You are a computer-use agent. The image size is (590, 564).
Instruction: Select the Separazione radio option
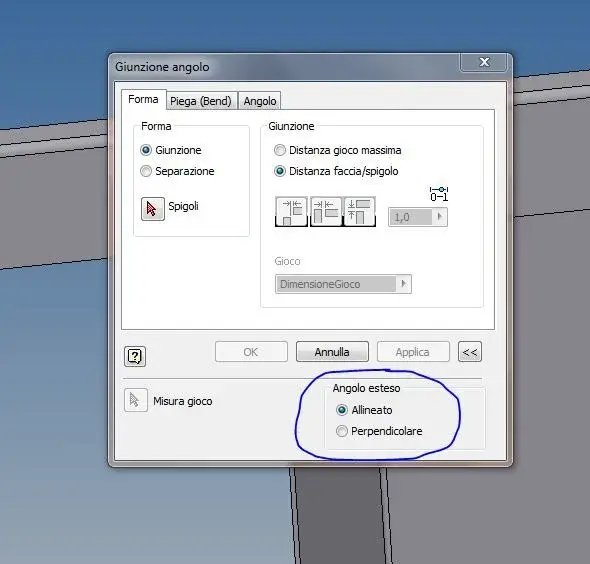pyautogui.click(x=146, y=171)
